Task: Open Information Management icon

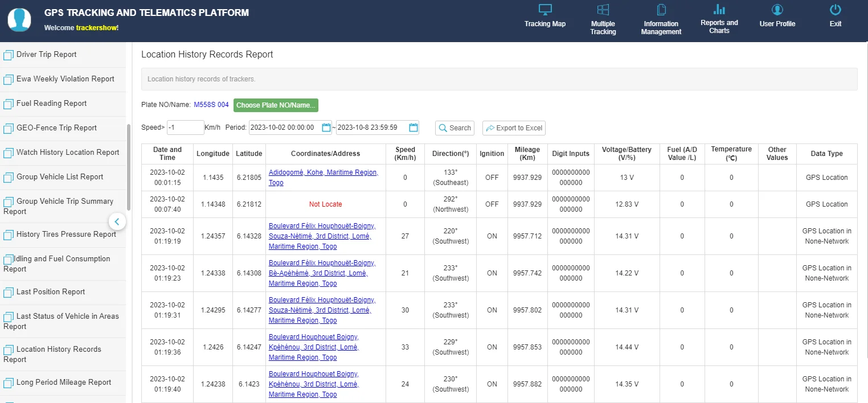Action: (x=661, y=10)
